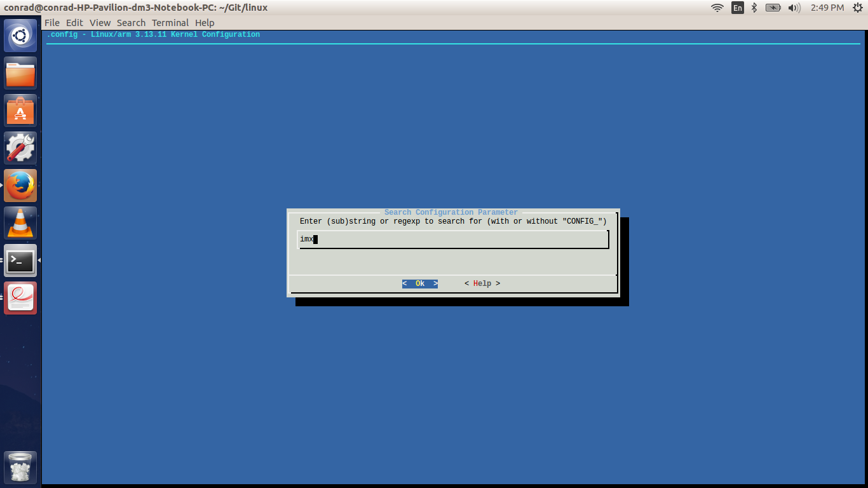Launch Firefox web browser
The height and width of the screenshot is (488, 868).
point(20,185)
